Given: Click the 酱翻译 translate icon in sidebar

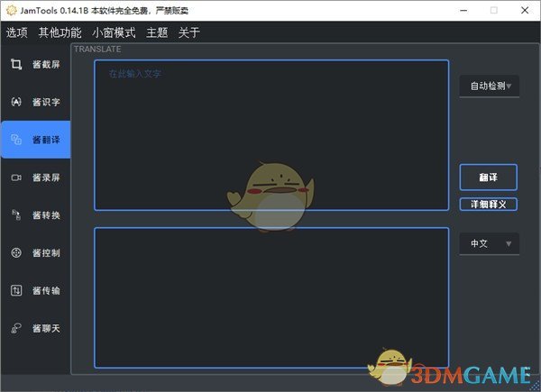Looking at the screenshot, I should tap(16, 140).
